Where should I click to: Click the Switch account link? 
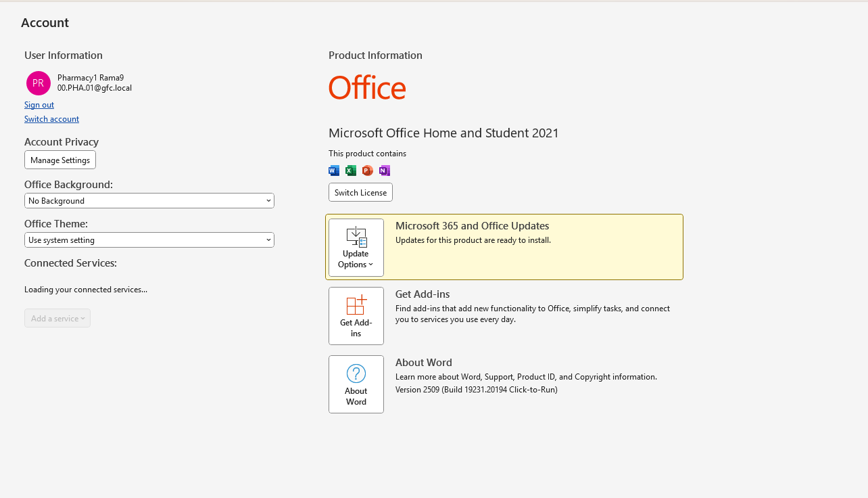[x=51, y=119]
